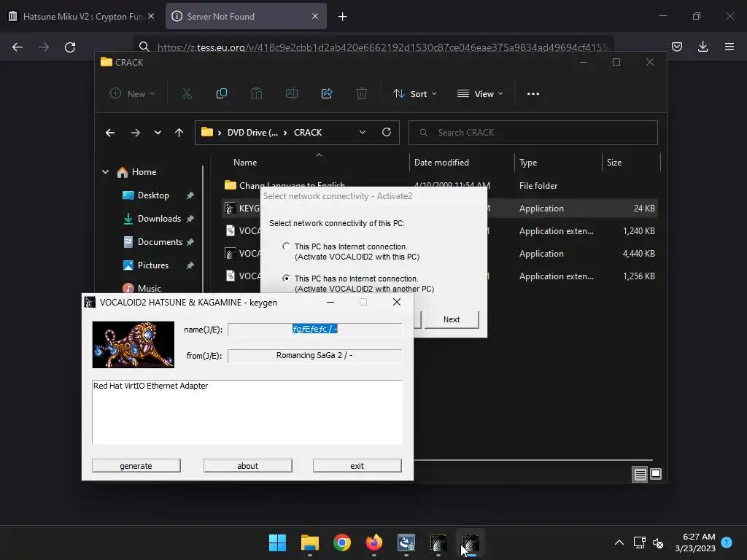Open Firefox Pocket save icon
Image resolution: width=747 pixels, height=560 pixels.
[677, 47]
